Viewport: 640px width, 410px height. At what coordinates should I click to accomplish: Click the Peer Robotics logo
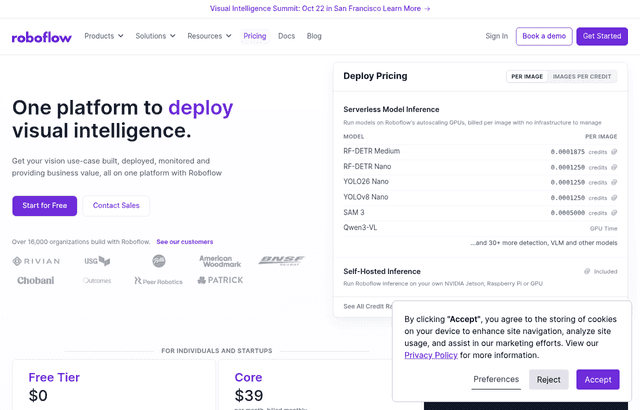pos(158,281)
